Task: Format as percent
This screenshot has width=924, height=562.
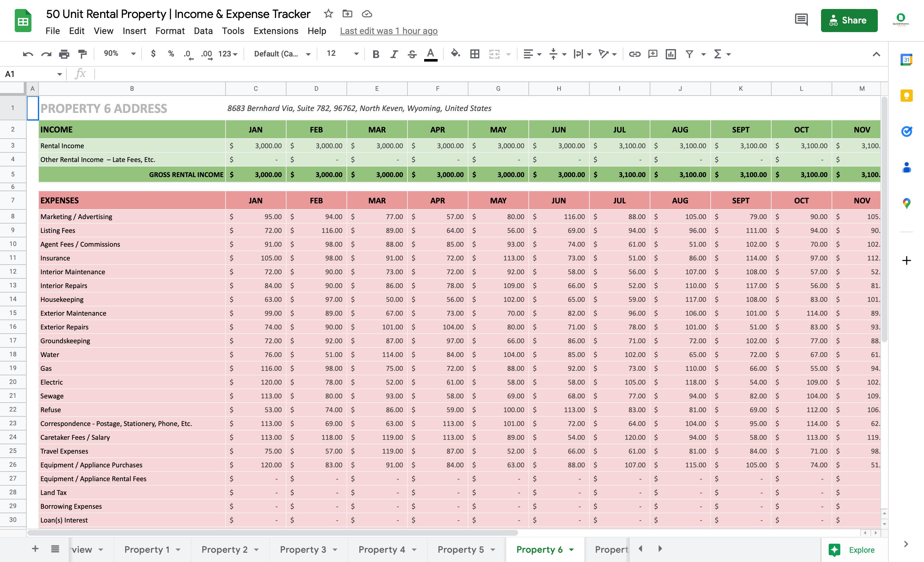Action: 171,54
